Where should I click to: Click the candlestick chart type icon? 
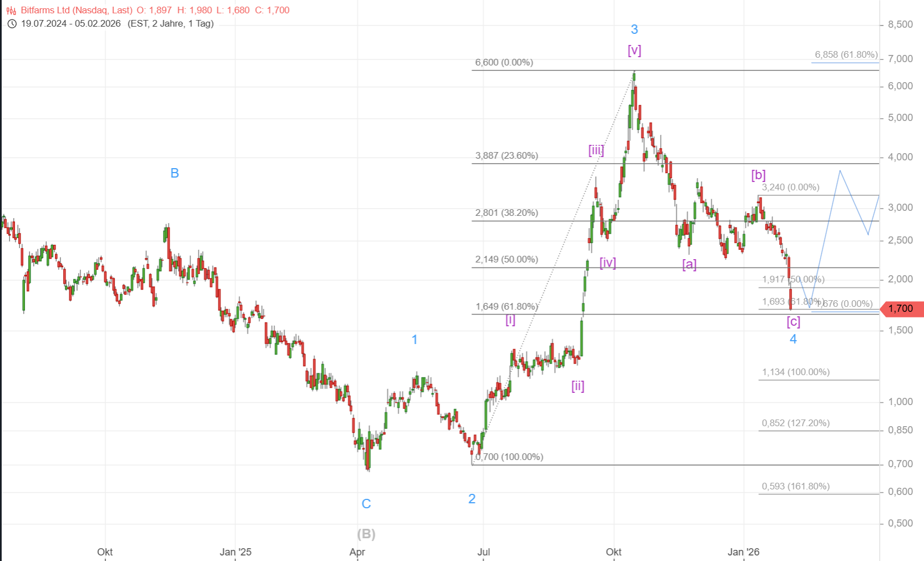point(11,10)
